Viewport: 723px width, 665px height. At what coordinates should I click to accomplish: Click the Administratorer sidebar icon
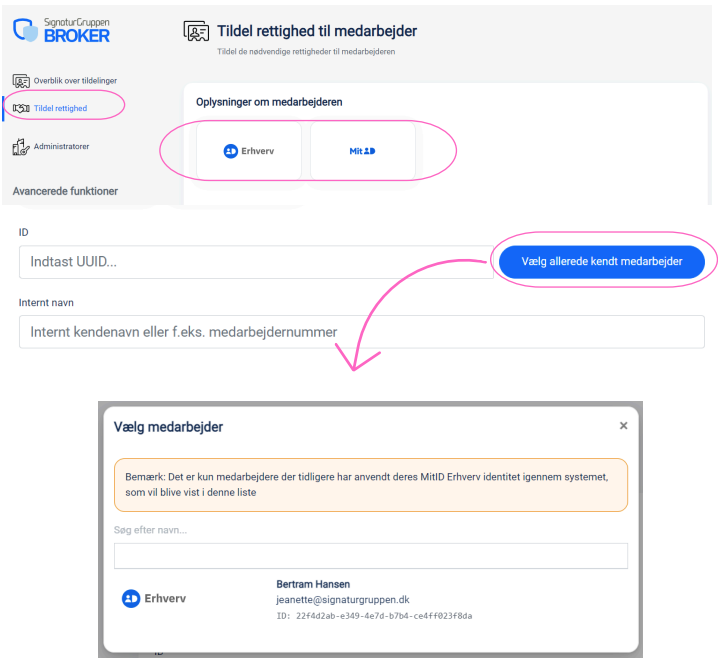click(x=21, y=147)
